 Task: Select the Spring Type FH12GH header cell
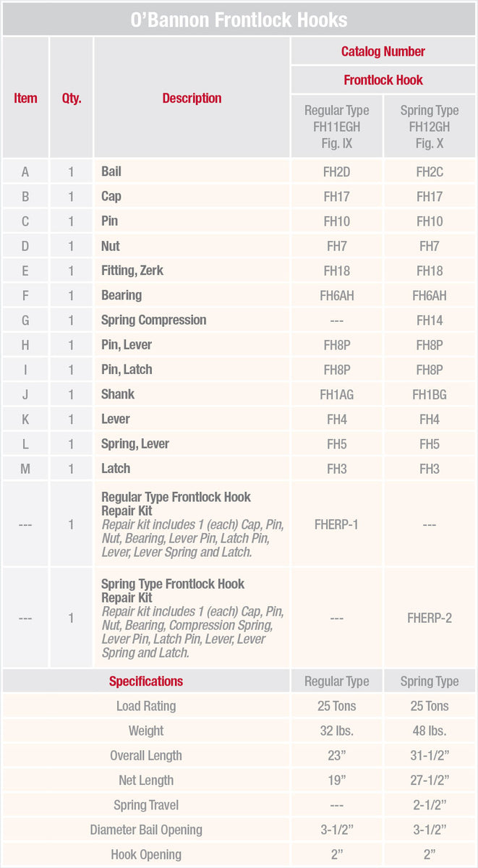coord(430,127)
